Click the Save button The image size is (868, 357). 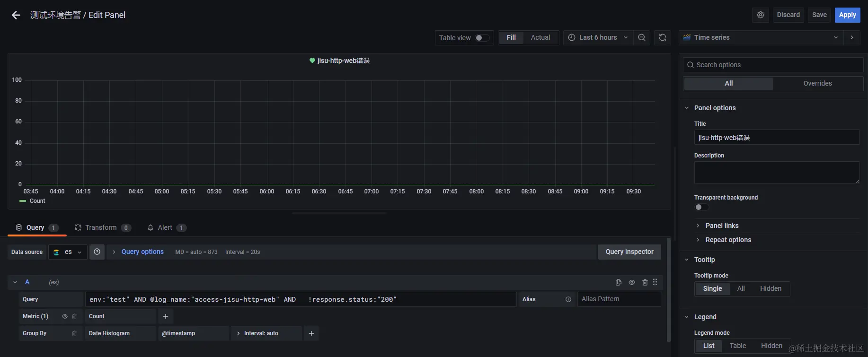click(819, 15)
